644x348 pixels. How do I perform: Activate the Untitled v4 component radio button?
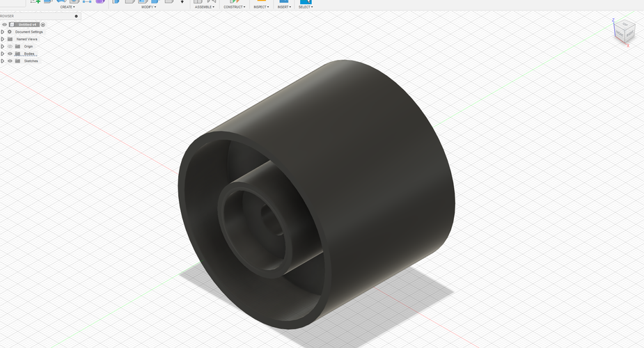(x=42, y=24)
